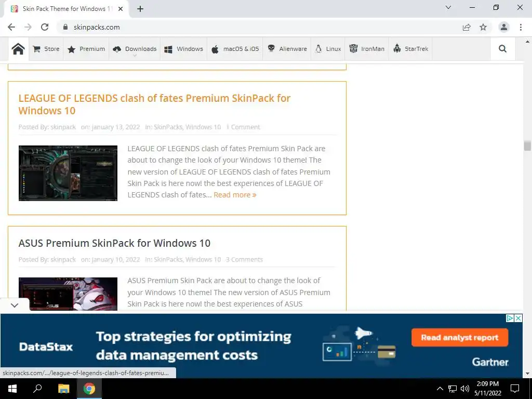Reload the page with the refresh icon

coord(45,27)
